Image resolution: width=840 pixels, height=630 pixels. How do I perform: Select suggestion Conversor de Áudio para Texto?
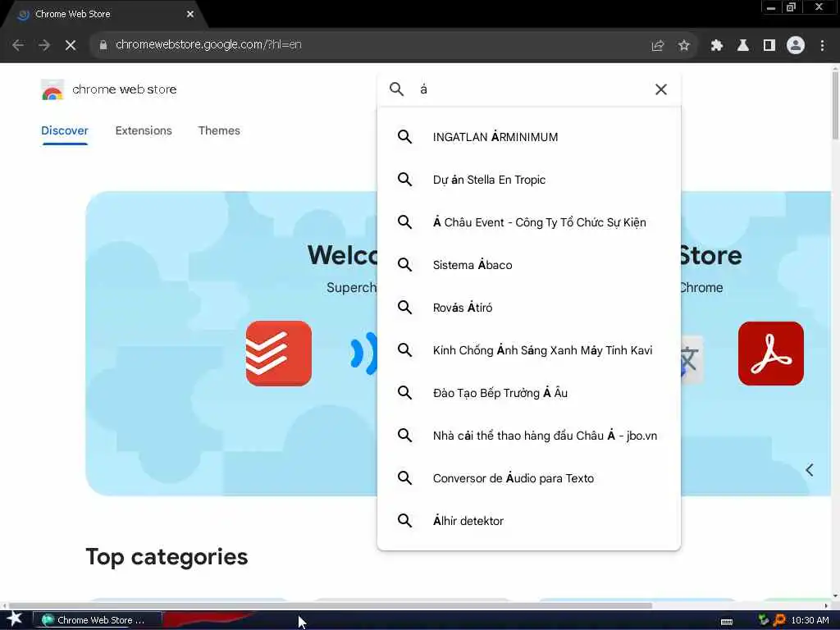(529, 478)
